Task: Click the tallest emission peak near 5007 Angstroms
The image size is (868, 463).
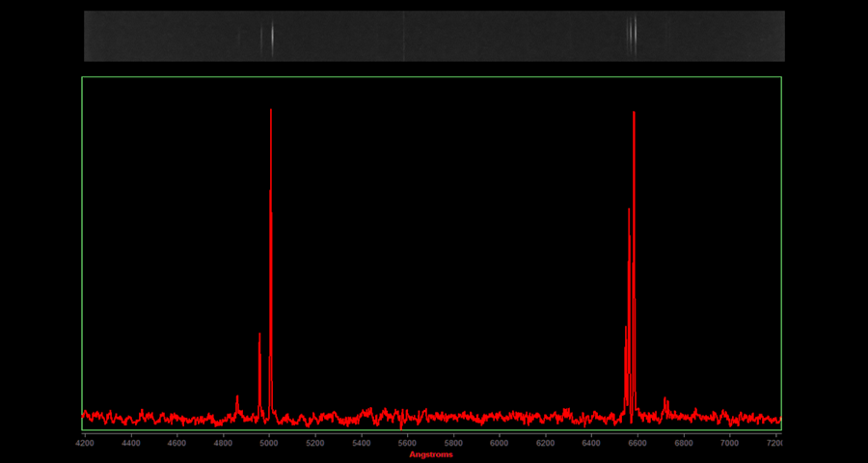Action: pyautogui.click(x=271, y=112)
